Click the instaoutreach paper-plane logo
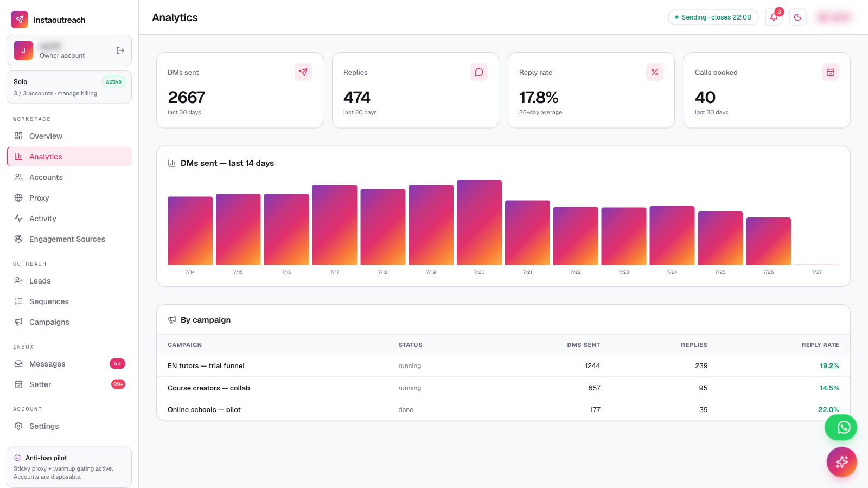Viewport: 868px width, 488px height. [x=20, y=20]
